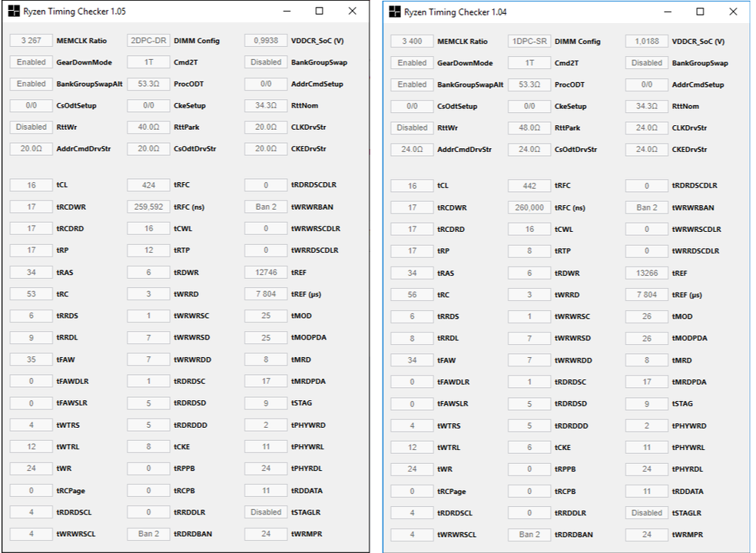Click tCKE field showing 6 in 1.04 window
This screenshot has width=756, height=553.
[x=529, y=448]
